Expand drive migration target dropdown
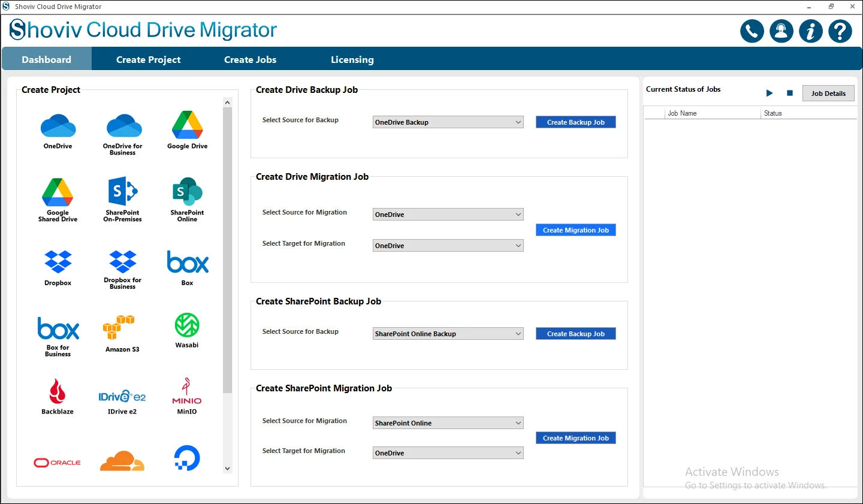Image resolution: width=863 pixels, height=504 pixels. (x=448, y=246)
